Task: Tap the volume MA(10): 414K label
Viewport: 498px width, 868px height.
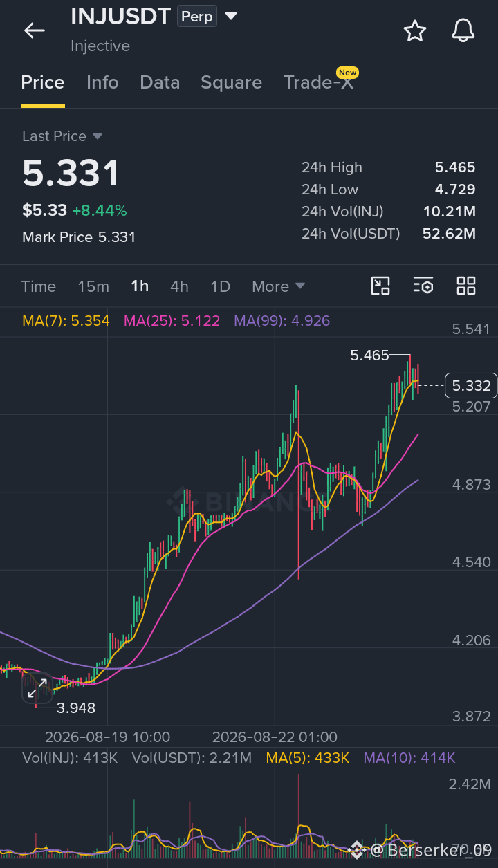Action: (409, 758)
